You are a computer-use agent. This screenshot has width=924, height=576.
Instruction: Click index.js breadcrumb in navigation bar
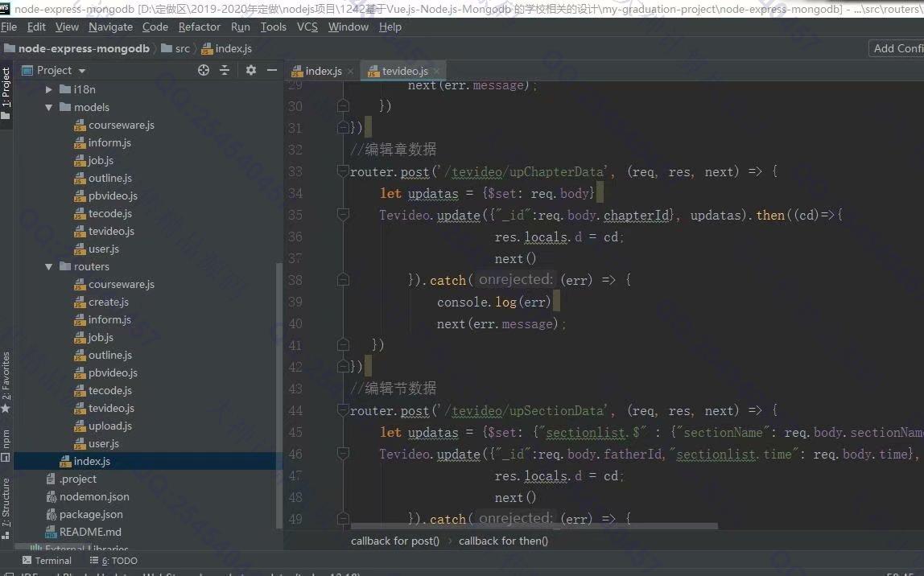(227, 48)
